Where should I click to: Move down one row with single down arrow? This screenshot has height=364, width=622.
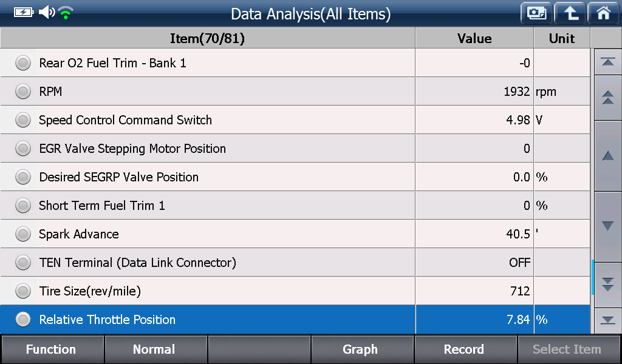pyautogui.click(x=607, y=226)
